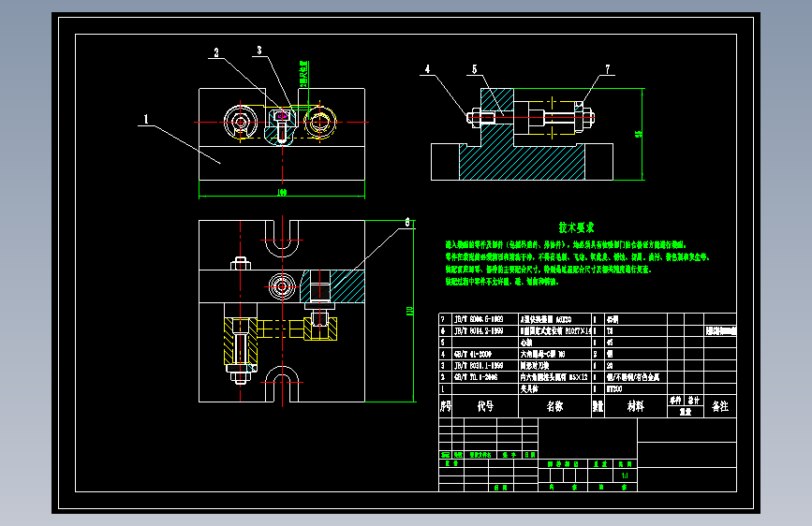
Task: Click balloon number 7 on the section view
Action: click(x=608, y=69)
